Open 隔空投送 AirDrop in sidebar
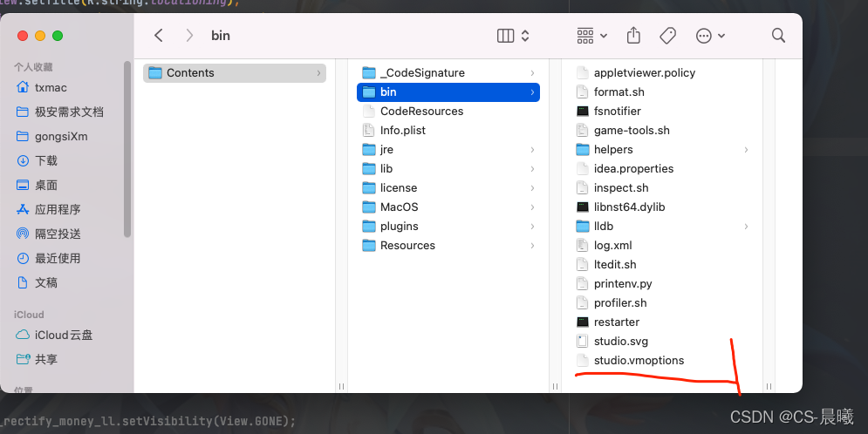Image resolution: width=868 pixels, height=434 pixels. (x=48, y=234)
